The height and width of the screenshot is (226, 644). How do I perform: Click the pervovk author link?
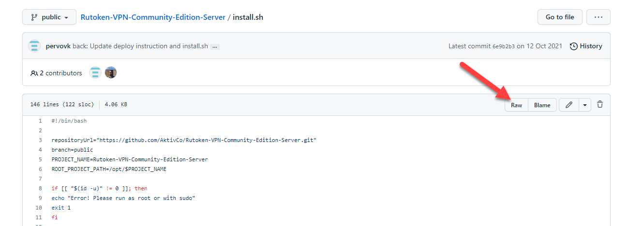[x=58, y=46]
